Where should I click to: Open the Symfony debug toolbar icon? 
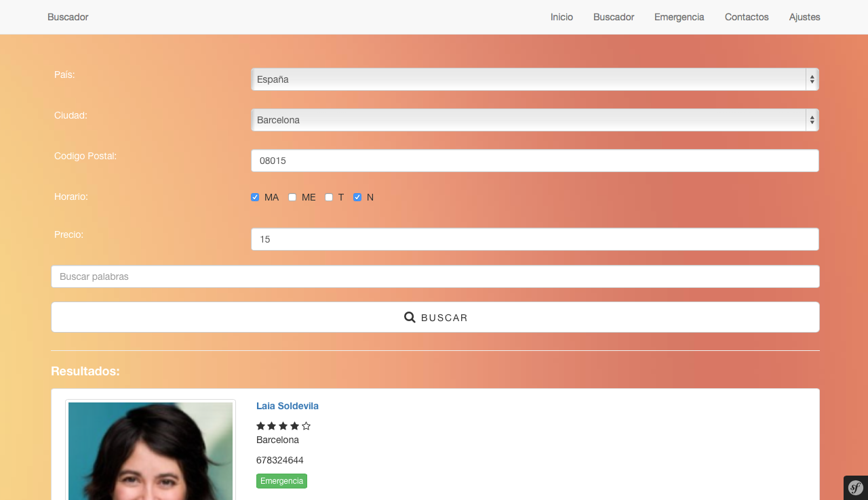(x=856, y=488)
